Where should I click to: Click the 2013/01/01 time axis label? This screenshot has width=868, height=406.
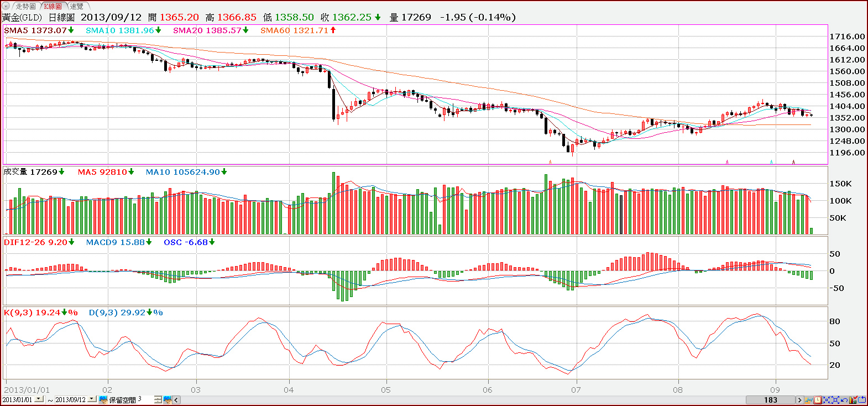[27, 390]
